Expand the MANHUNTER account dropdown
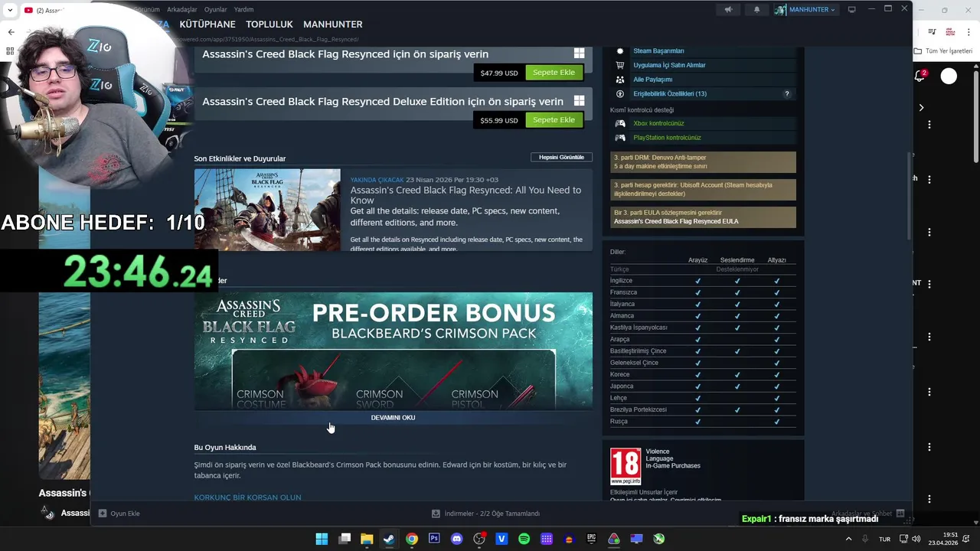This screenshot has width=980, height=551. pos(832,10)
